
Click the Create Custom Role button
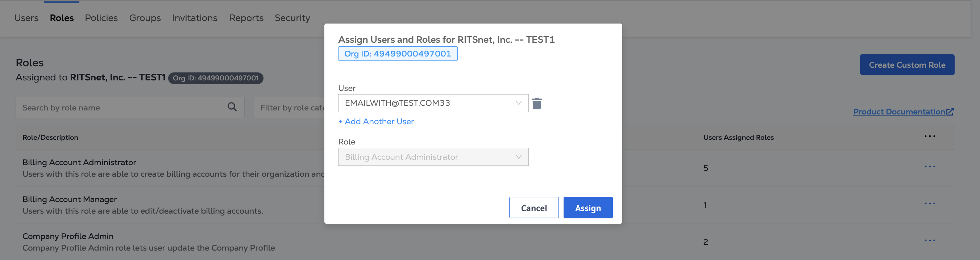click(x=907, y=64)
